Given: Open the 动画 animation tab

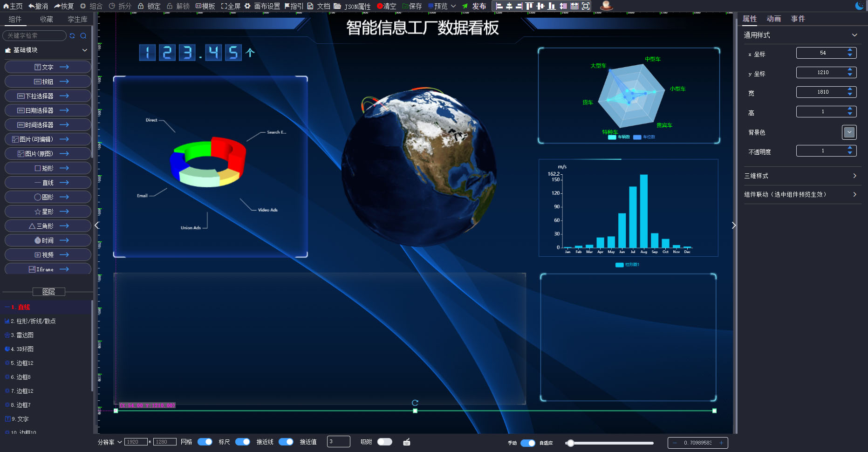Looking at the screenshot, I should pos(774,19).
